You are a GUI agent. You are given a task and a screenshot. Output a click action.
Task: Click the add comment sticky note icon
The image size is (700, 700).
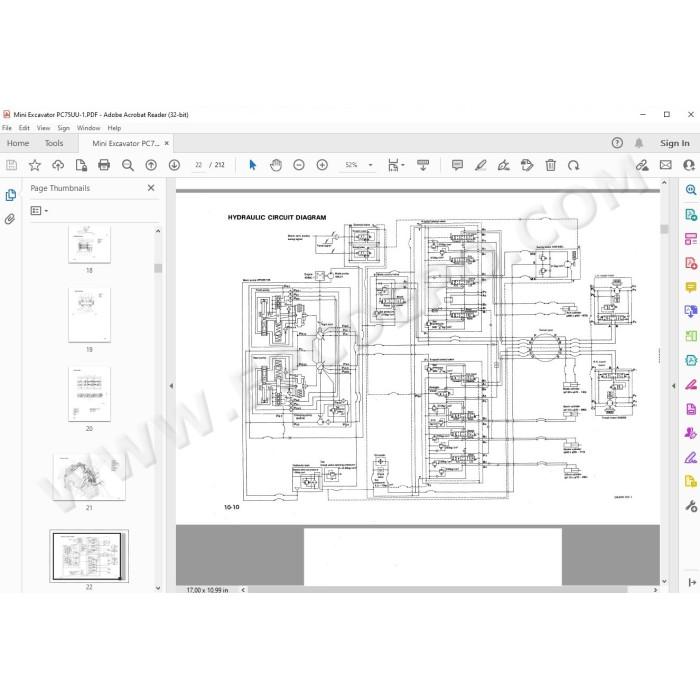[457, 165]
